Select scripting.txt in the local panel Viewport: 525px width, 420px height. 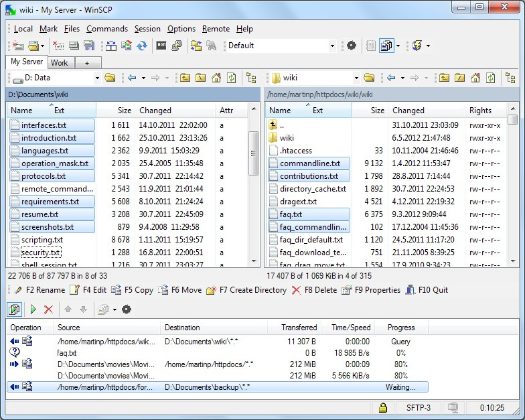point(42,240)
